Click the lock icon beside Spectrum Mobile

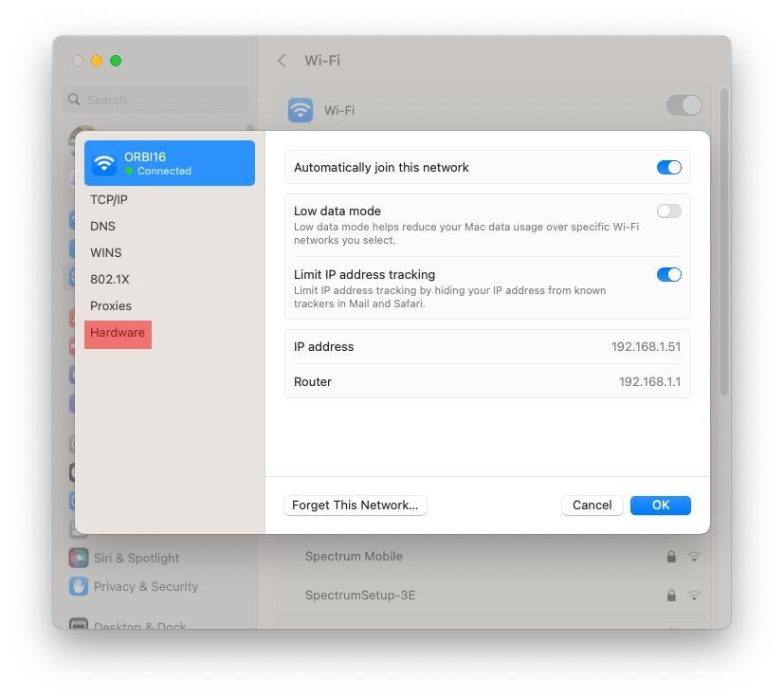(x=671, y=557)
